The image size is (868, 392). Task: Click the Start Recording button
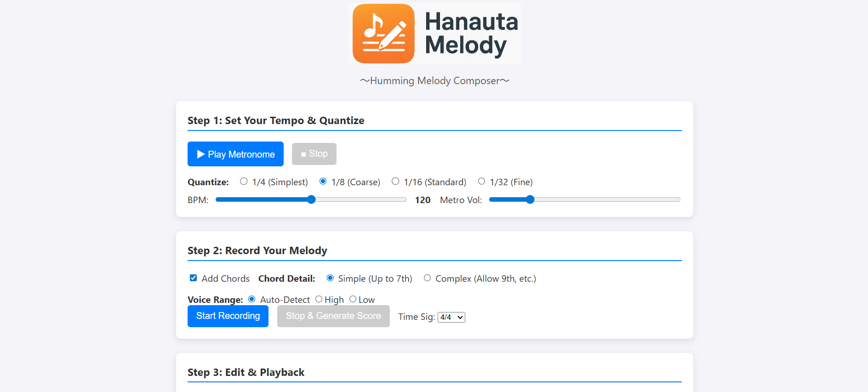click(x=228, y=316)
